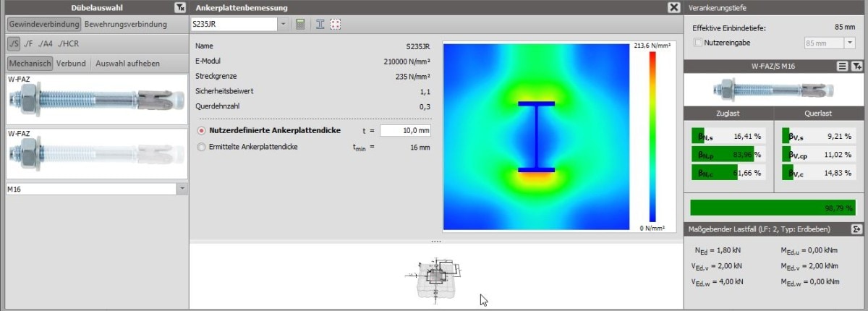The height and width of the screenshot is (311, 868).
Task: Click the sigma icon beside Maßgebender Lastfall
Action: point(856,229)
